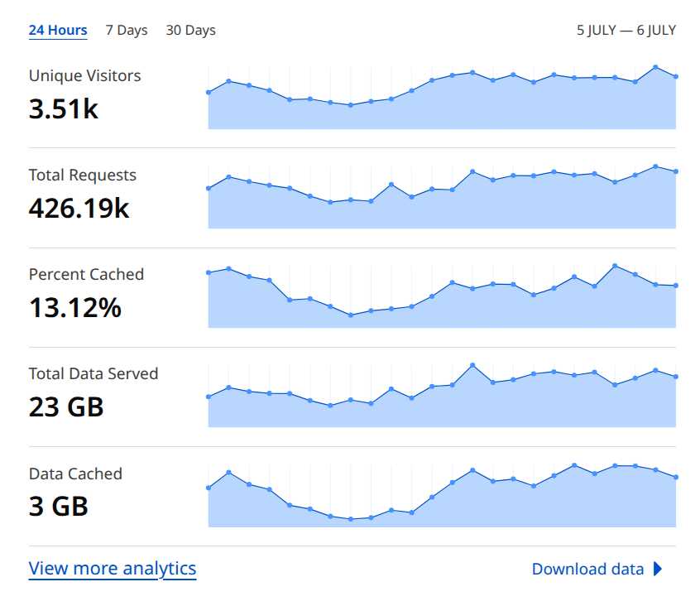This screenshot has width=700, height=606.
Task: Click the first data point on Data Cached chart
Action: point(209,488)
